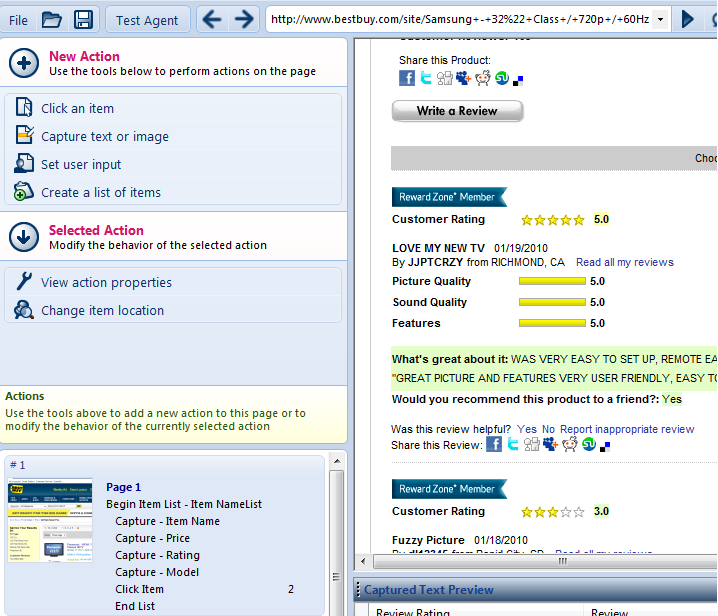Share this review on Reddit icon

tap(570, 444)
